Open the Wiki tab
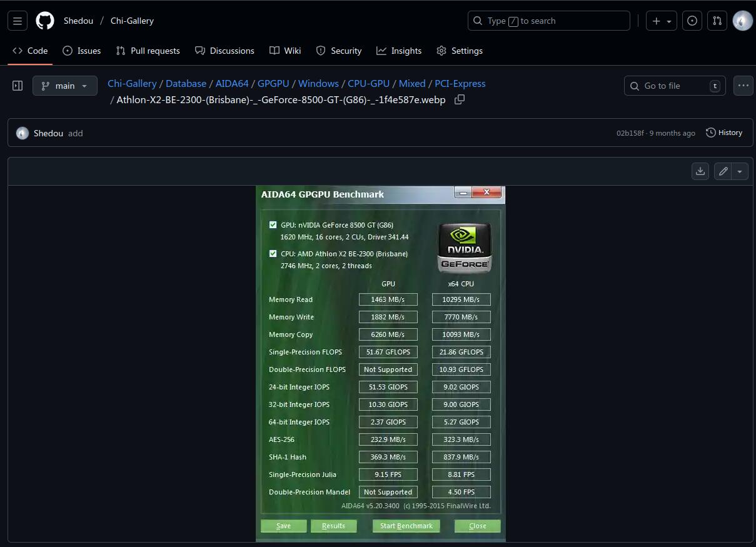 pyautogui.click(x=285, y=51)
